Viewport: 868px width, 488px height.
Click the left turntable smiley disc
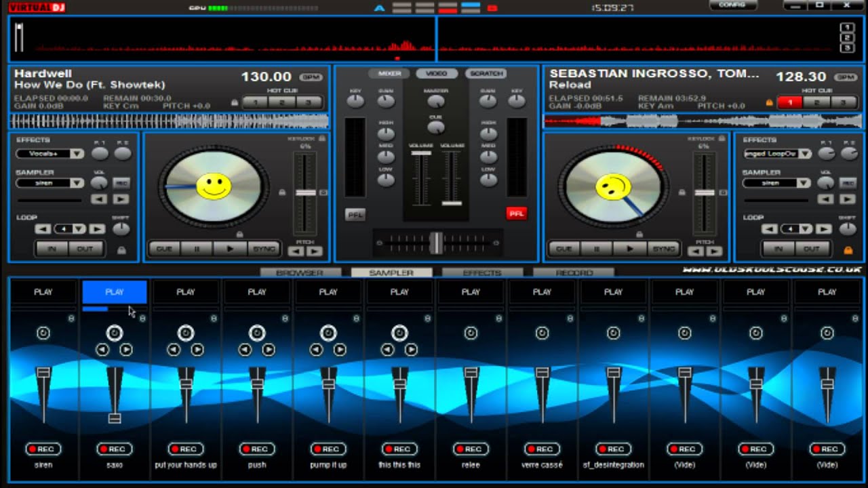213,185
